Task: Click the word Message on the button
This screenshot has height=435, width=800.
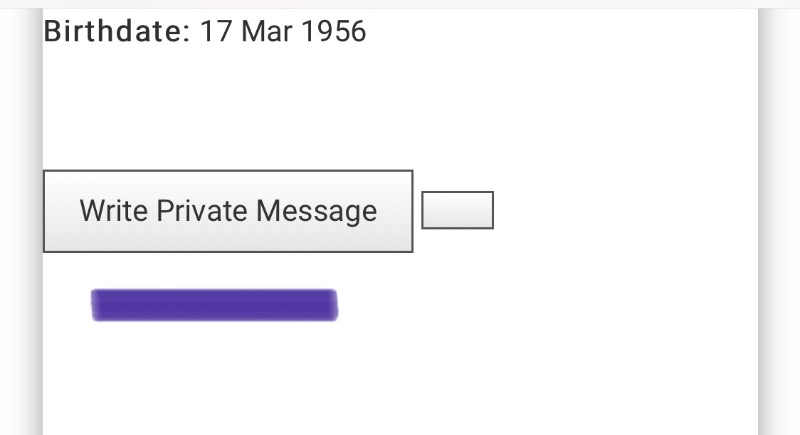Action: pos(316,211)
